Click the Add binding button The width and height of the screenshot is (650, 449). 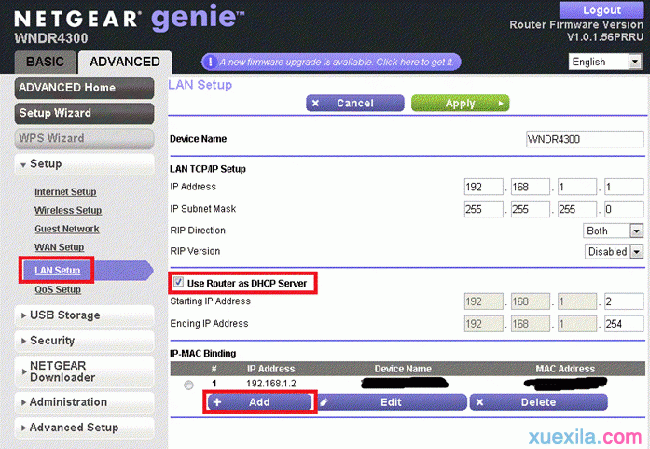click(x=259, y=401)
